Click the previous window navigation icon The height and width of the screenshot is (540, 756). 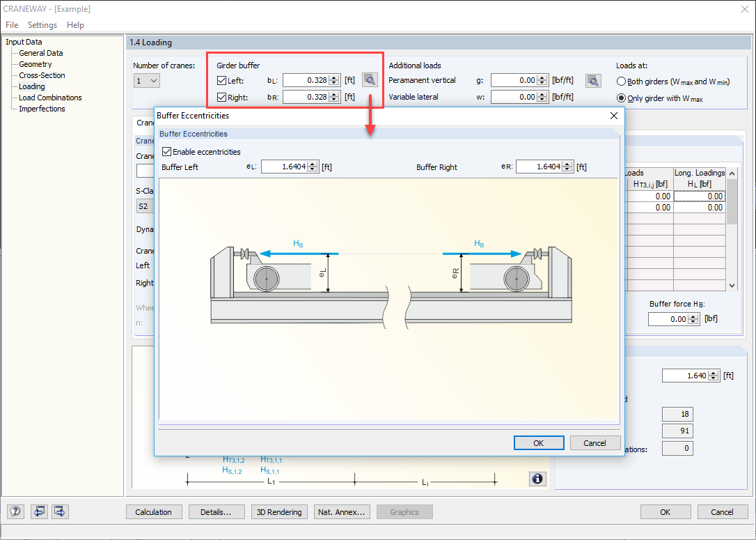39,511
